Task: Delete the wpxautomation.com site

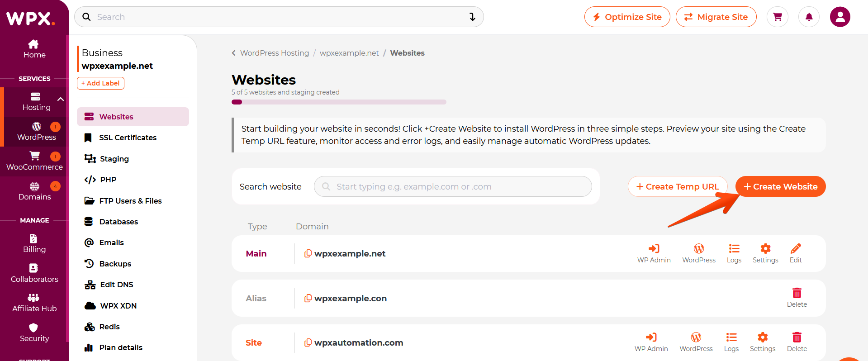Action: click(x=797, y=342)
